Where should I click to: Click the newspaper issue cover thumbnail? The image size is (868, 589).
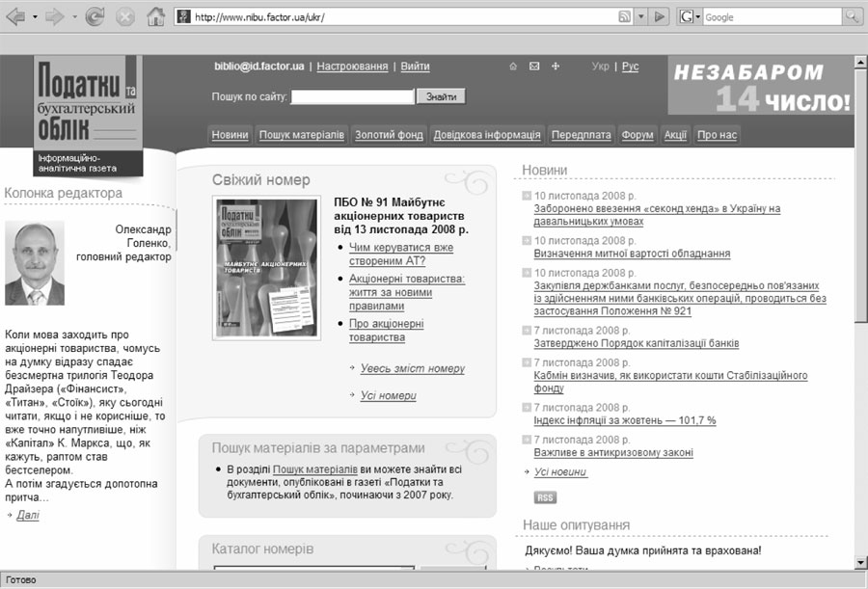(267, 269)
